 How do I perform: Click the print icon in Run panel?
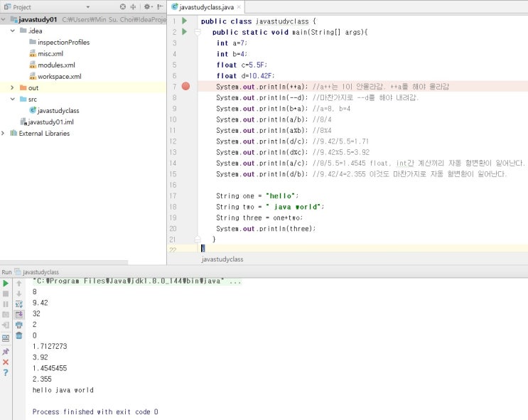pos(19,325)
